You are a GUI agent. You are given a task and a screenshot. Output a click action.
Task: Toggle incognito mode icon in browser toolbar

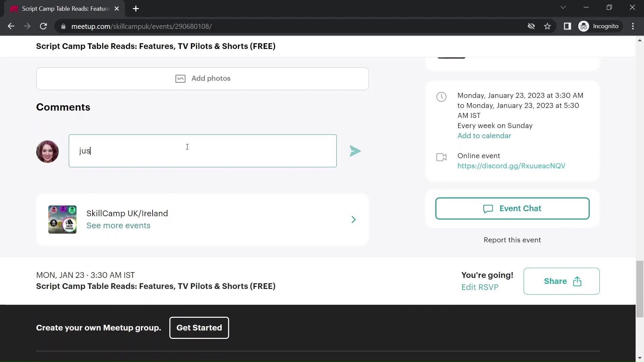coord(585,26)
